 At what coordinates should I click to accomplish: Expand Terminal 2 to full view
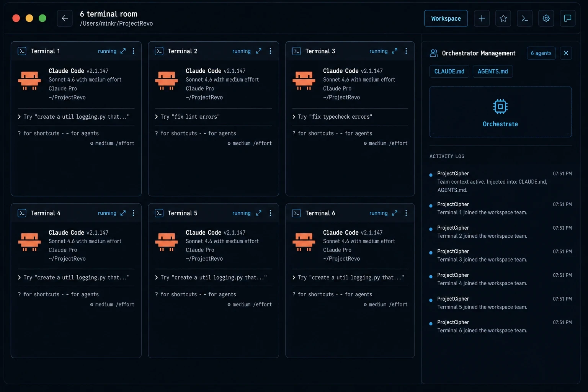259,51
